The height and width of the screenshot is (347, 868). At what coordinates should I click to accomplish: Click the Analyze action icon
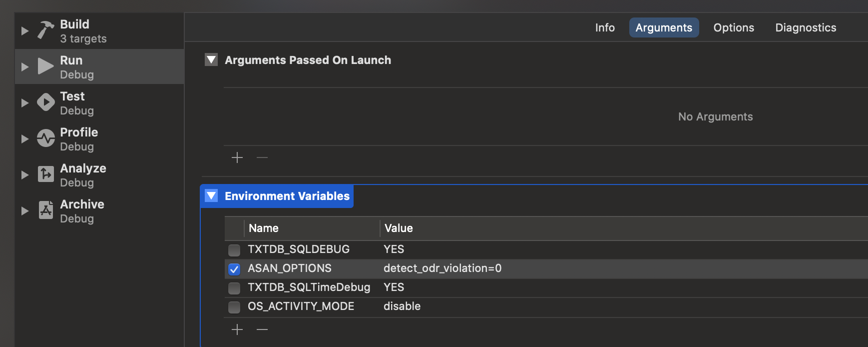(45, 174)
